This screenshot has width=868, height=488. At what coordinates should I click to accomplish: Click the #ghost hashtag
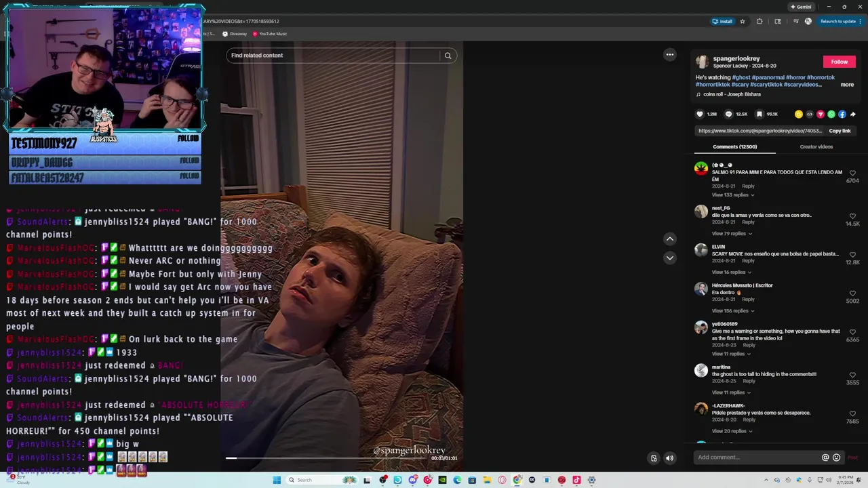tap(741, 77)
